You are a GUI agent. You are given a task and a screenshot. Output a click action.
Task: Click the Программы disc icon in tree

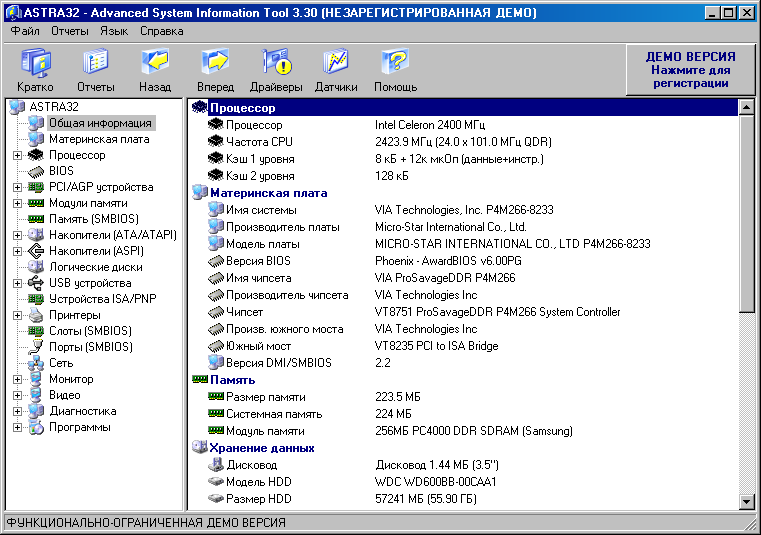pos(36,427)
